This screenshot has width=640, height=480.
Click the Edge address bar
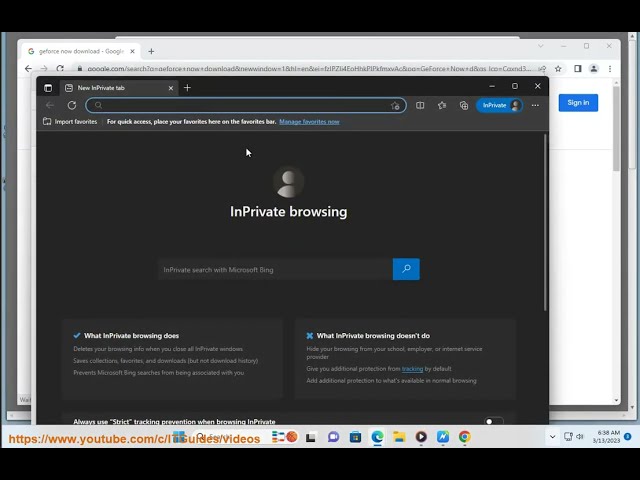pyautogui.click(x=240, y=105)
